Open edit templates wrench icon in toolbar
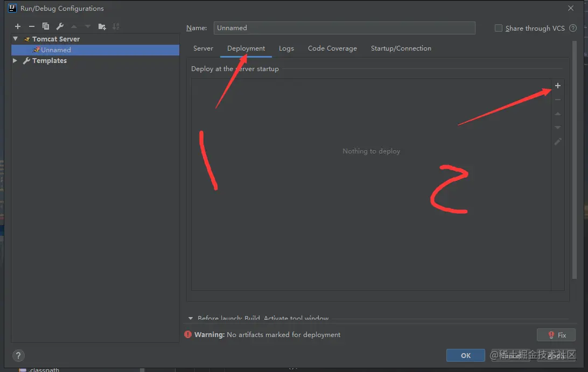The width and height of the screenshot is (588, 372). (x=60, y=26)
